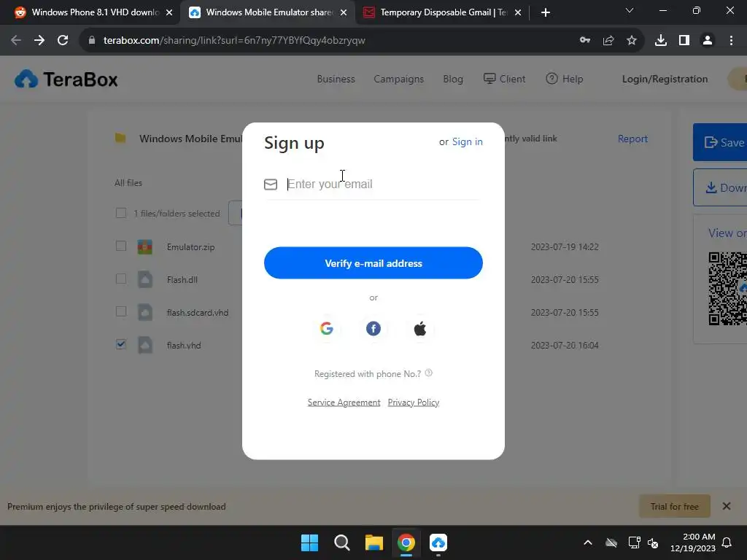Screen dimensions: 747x560
Task: Click the Save button
Action: pyautogui.click(x=720, y=142)
